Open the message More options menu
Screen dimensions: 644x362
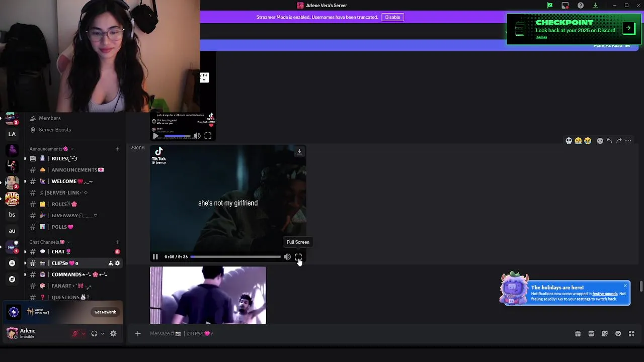click(x=628, y=141)
